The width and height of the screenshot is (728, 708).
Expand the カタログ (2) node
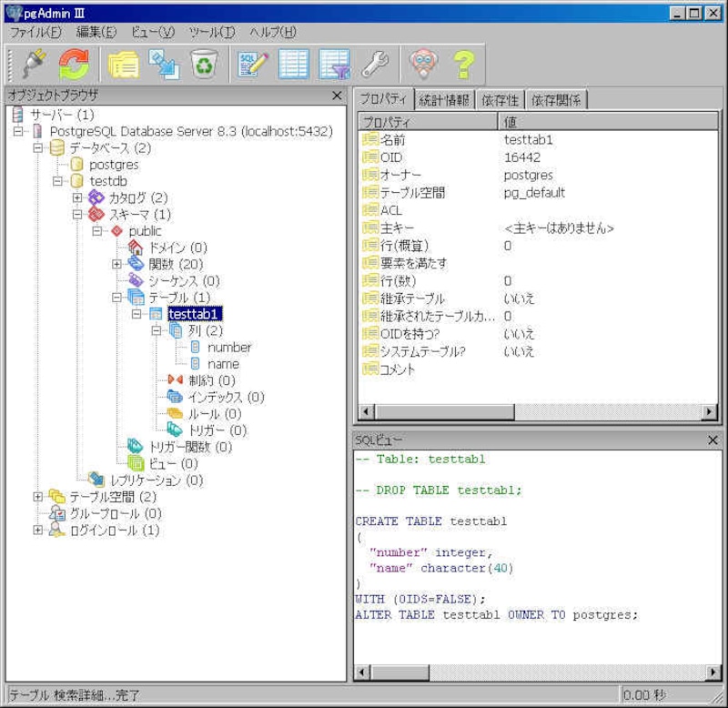77,197
